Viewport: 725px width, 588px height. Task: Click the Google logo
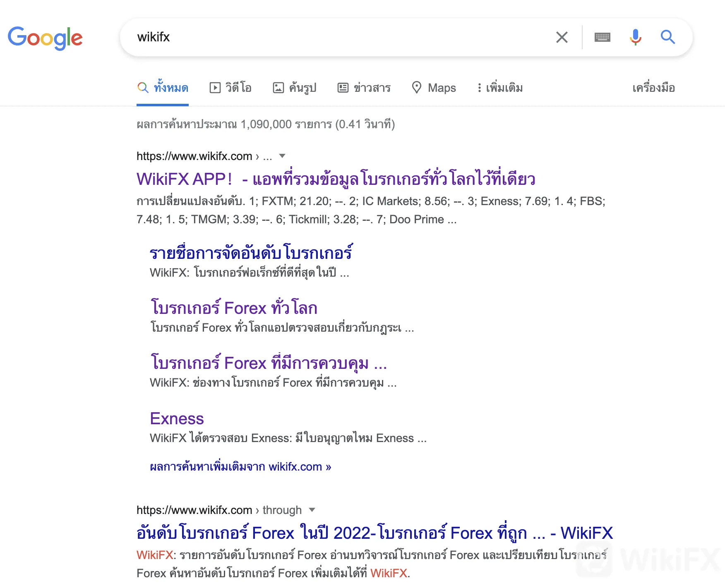pos(45,38)
